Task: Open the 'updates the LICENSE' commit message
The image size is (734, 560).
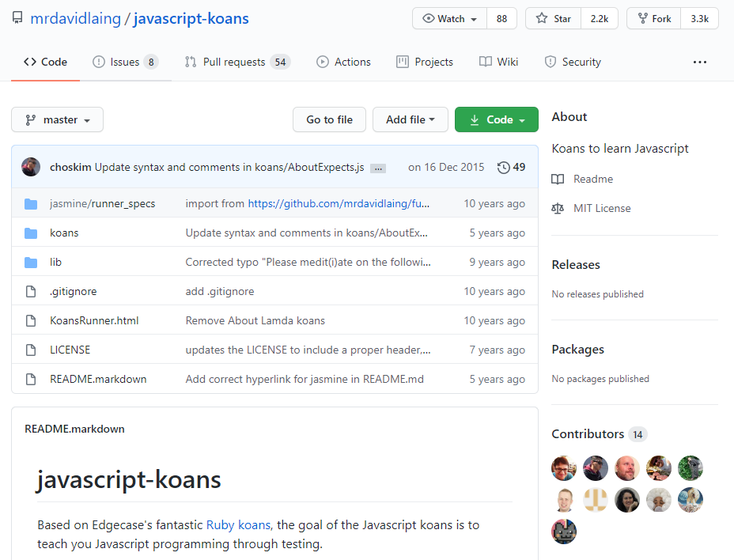Action: point(308,350)
